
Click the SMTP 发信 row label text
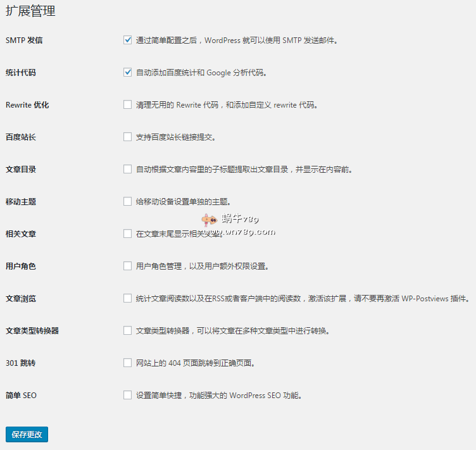[24, 41]
